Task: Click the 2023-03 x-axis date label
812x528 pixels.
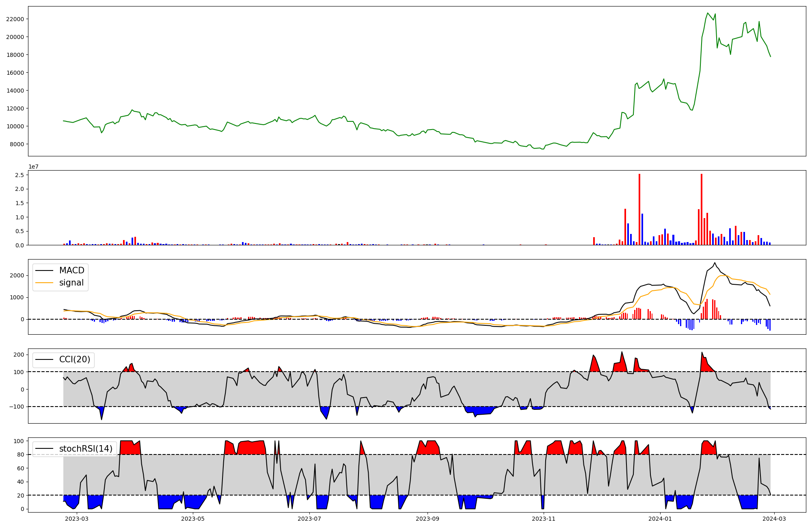Action: (x=76, y=519)
